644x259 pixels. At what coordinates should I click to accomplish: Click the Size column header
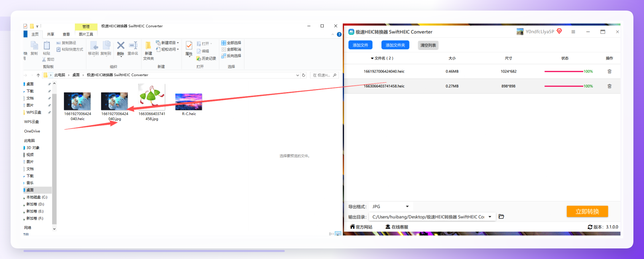coord(452,58)
